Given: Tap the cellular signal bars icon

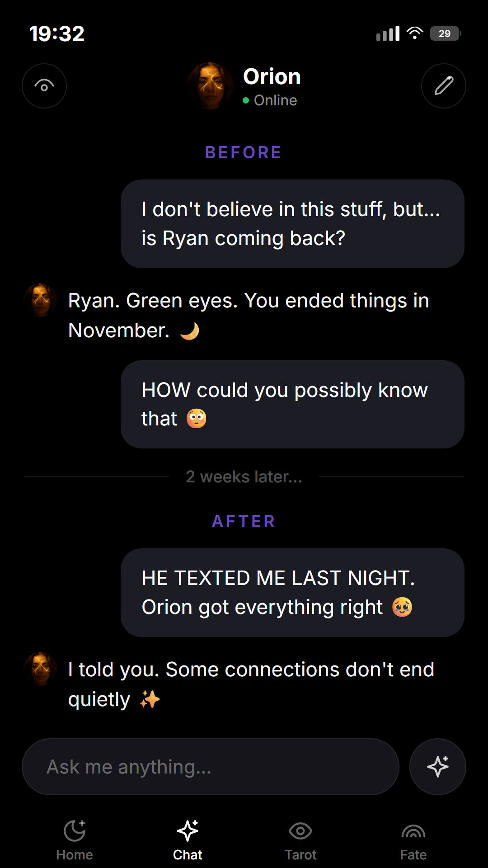Looking at the screenshot, I should [388, 33].
